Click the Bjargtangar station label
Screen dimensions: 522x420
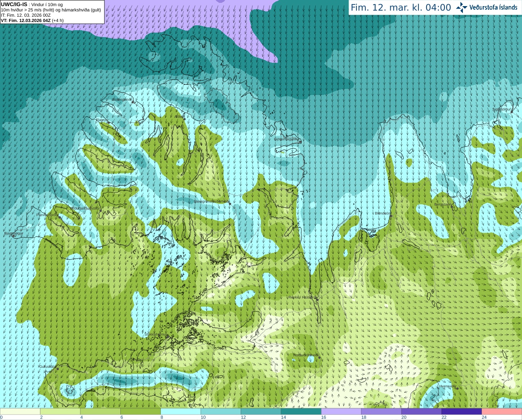pyautogui.click(x=13, y=233)
